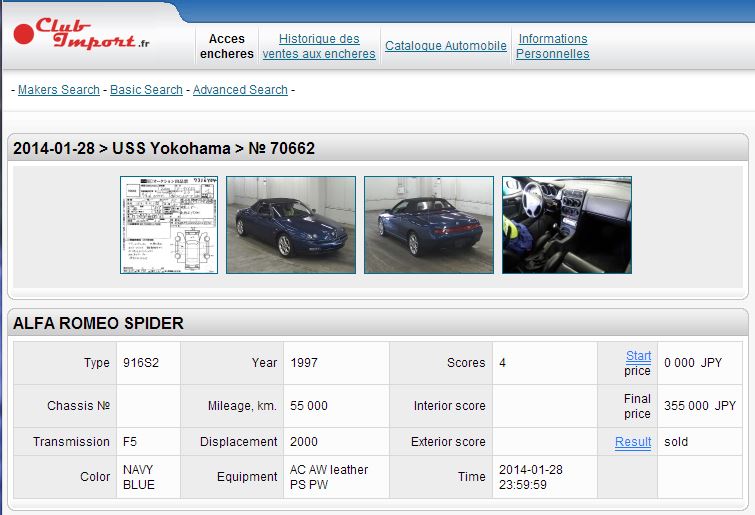The height and width of the screenshot is (515, 755).
Task: Select the mileage value '55 000'
Action: coord(309,406)
